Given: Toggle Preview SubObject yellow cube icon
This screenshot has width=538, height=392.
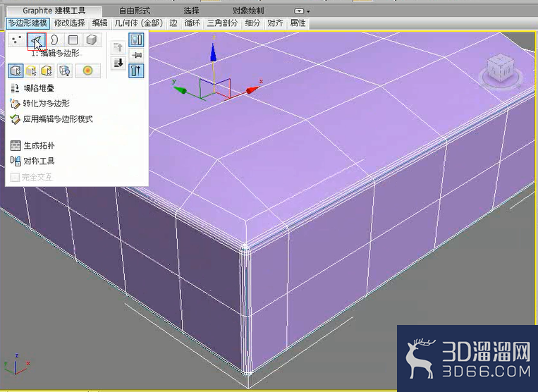Looking at the screenshot, I should click(x=31, y=71).
